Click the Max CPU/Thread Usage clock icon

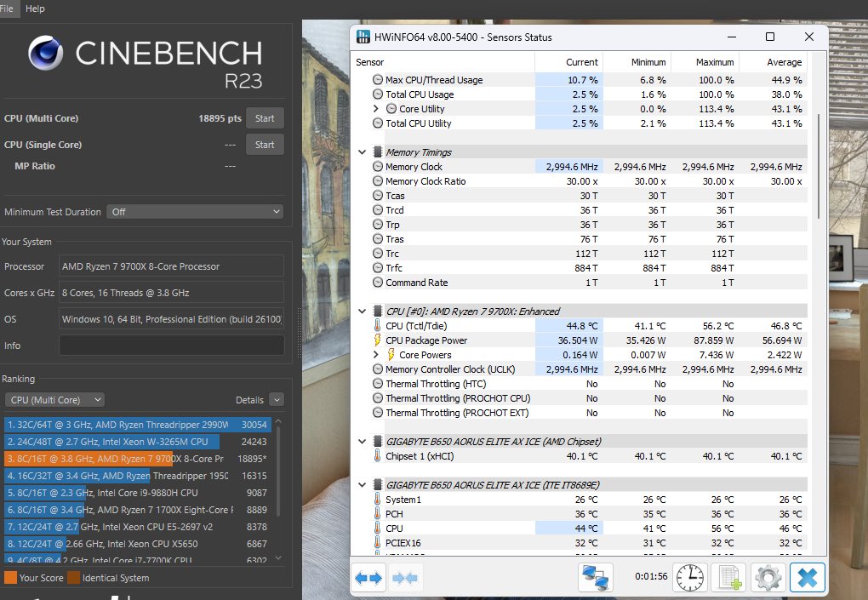[x=378, y=80]
